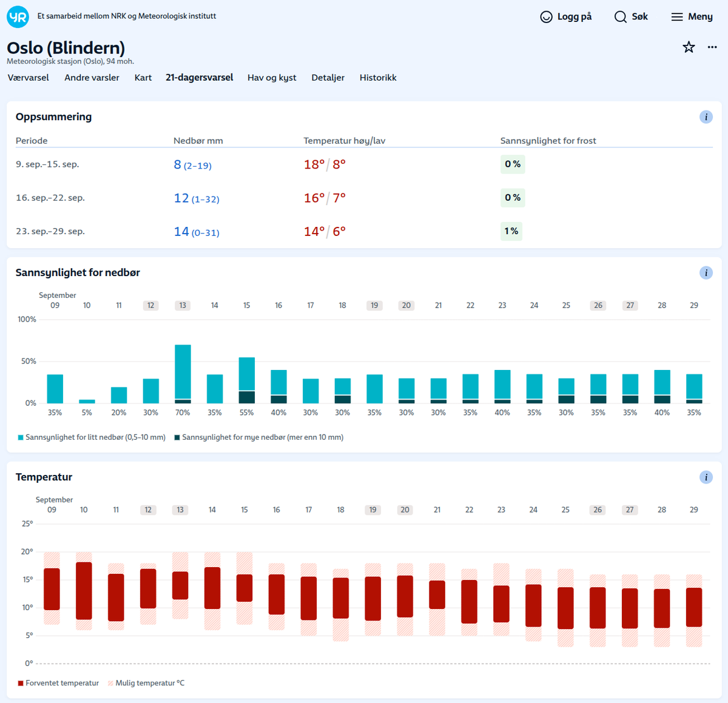Click the Mulig temperatur °C legend label
This screenshot has width=728, height=703.
click(x=150, y=683)
